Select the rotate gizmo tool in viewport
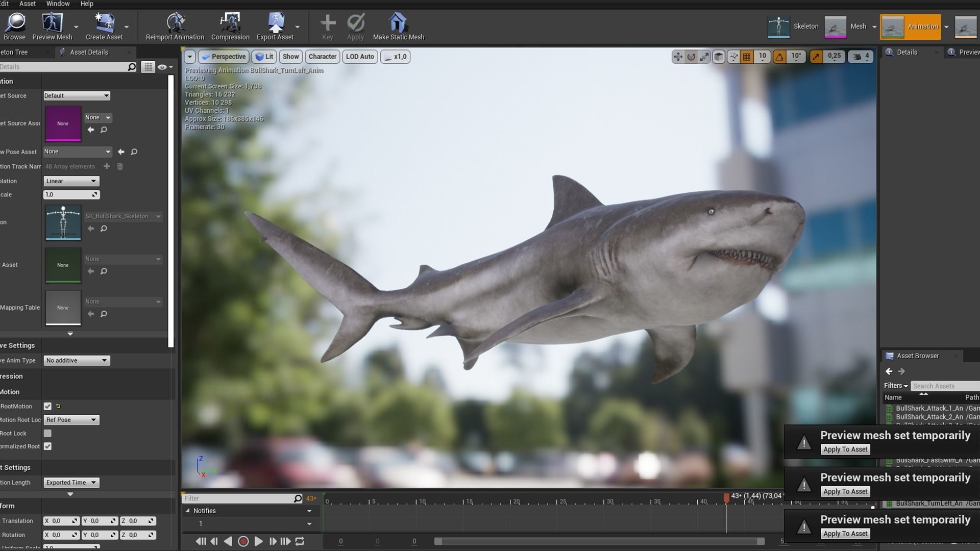 click(x=691, y=57)
